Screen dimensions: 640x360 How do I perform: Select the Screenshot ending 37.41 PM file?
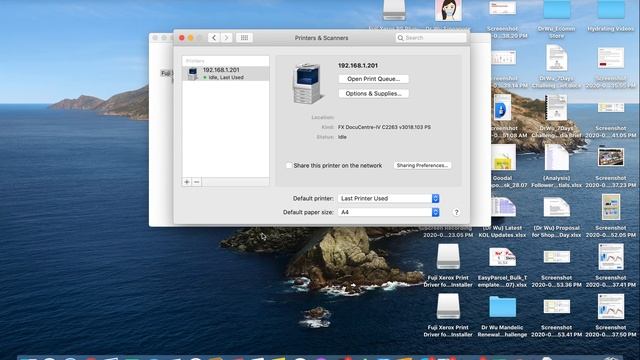click(611, 257)
